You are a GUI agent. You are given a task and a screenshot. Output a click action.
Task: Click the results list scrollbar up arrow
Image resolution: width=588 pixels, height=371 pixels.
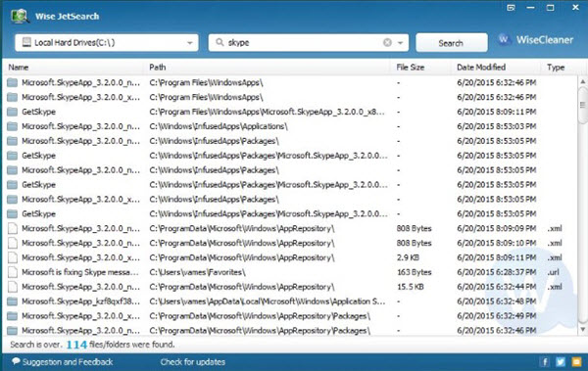[583, 81]
